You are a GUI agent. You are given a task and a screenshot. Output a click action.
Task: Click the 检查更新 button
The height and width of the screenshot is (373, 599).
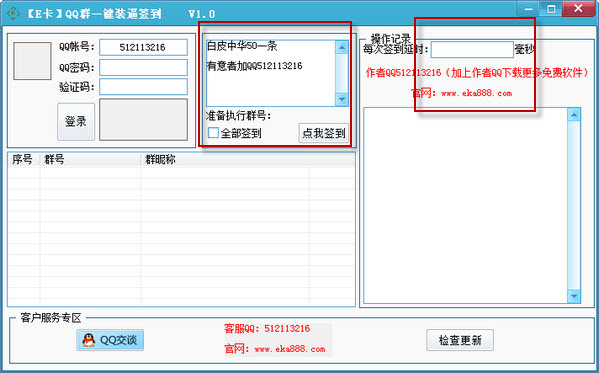[460, 340]
